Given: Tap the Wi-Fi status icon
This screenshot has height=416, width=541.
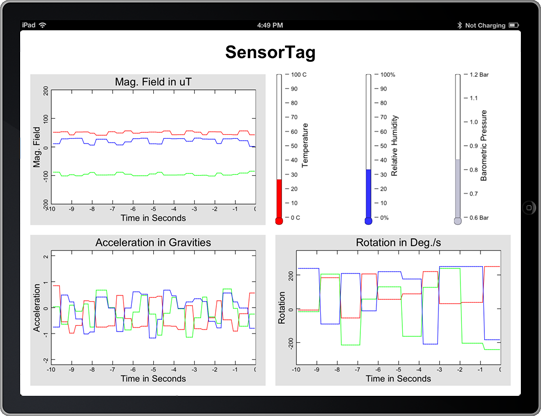Looking at the screenshot, I should [43, 25].
